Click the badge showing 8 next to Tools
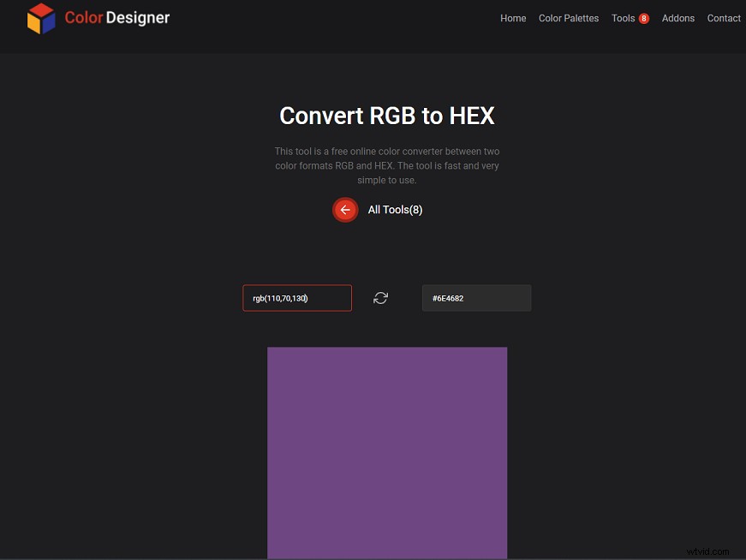Image resolution: width=746 pixels, height=560 pixels. click(645, 17)
